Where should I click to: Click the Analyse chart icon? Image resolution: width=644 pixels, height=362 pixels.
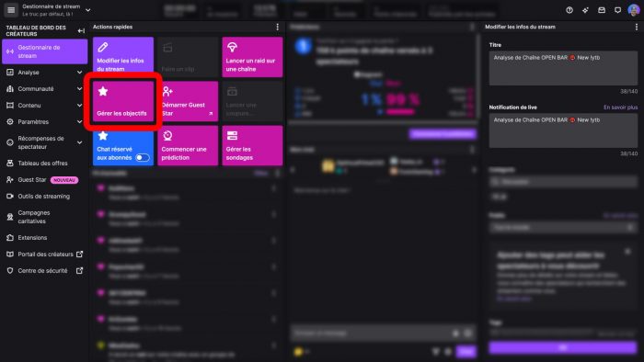coord(10,73)
